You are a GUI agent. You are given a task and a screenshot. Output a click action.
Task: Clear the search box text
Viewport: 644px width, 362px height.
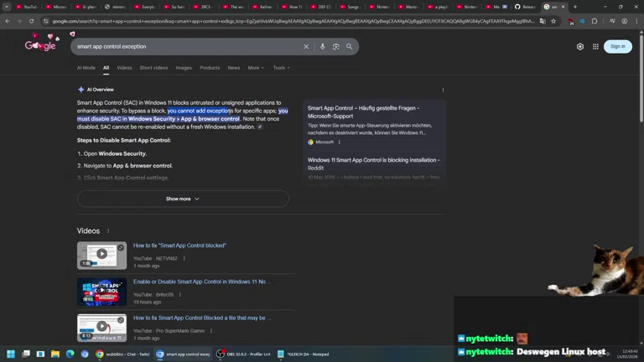306,47
